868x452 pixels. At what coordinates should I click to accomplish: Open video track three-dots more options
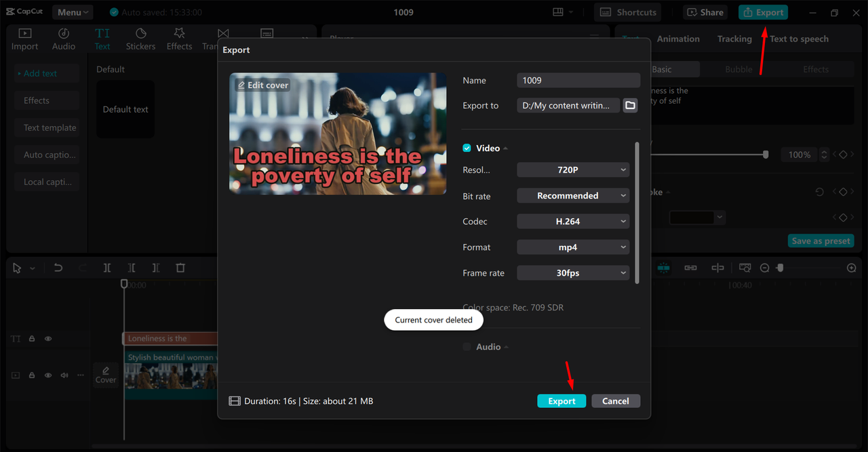[x=81, y=375]
